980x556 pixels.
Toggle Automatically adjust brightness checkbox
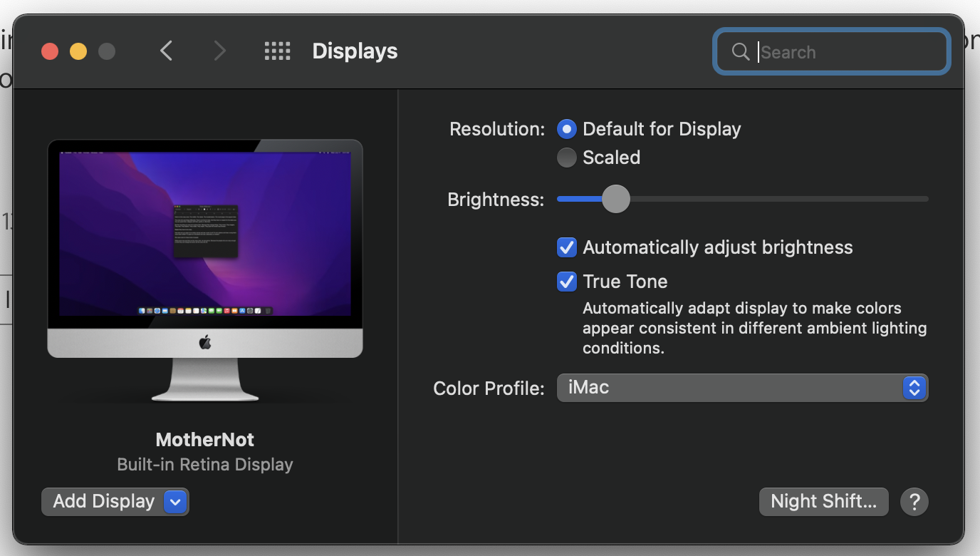(566, 247)
